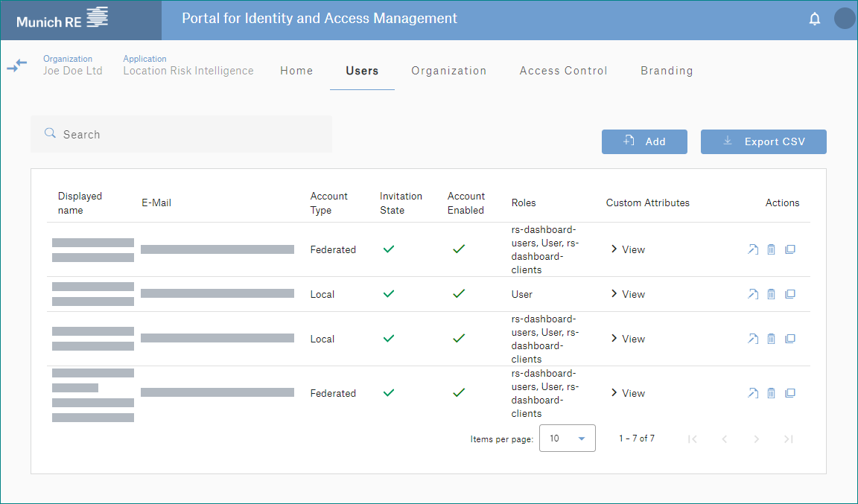The height and width of the screenshot is (504, 858).
Task: Select the Users tab
Action: pos(362,71)
